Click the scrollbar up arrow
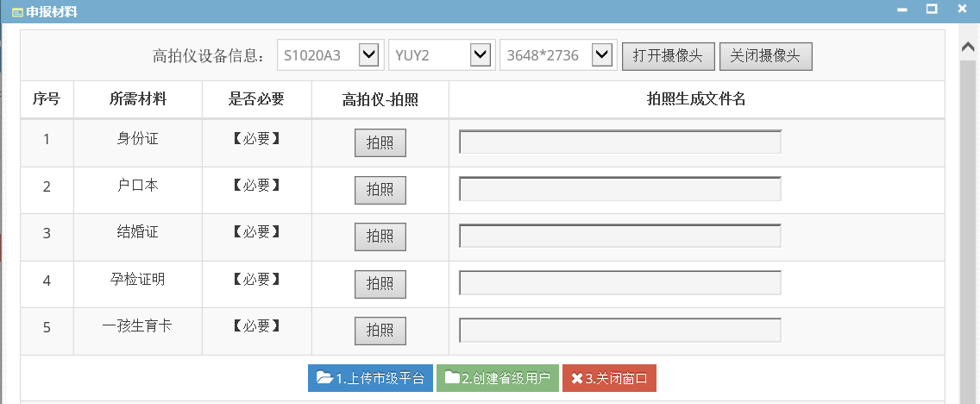 point(968,47)
